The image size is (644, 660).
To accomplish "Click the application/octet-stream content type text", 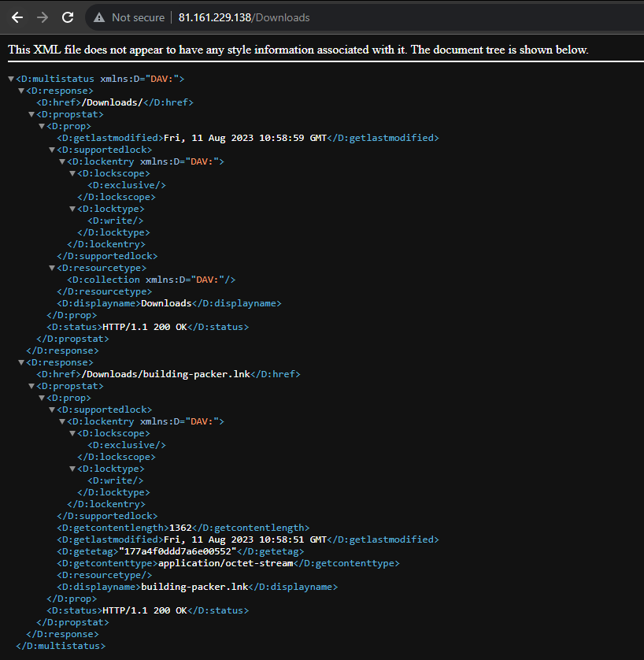I will point(225,563).
